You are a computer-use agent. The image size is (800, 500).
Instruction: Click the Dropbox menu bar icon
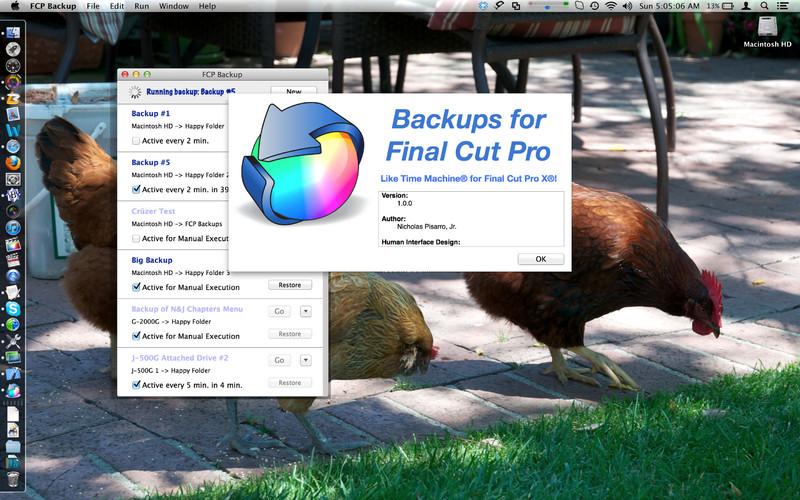[484, 6]
